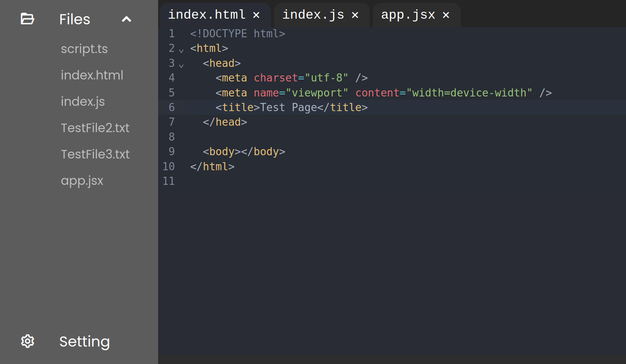Click the Files section heading
Screen dimensions: 626x364
click(x=75, y=19)
